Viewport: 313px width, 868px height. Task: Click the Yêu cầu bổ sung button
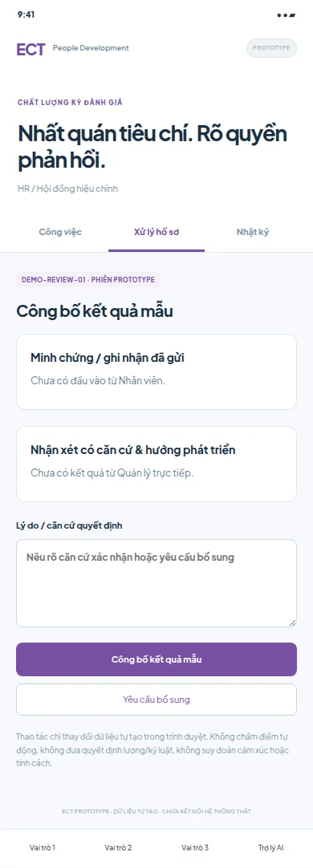click(x=156, y=700)
